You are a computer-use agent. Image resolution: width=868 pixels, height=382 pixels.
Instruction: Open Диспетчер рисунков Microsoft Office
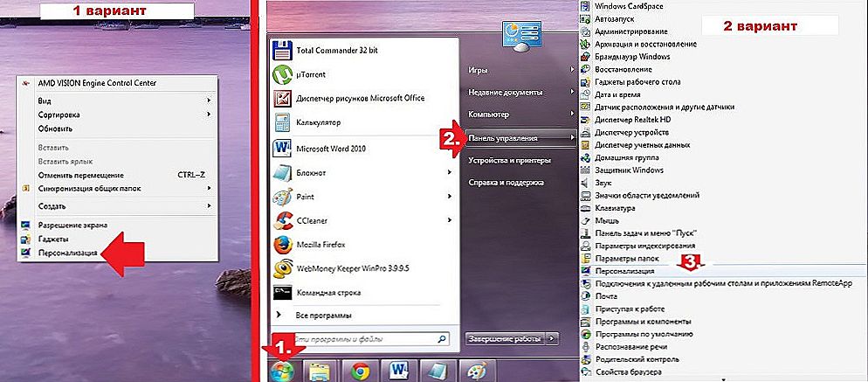pyautogui.click(x=348, y=99)
